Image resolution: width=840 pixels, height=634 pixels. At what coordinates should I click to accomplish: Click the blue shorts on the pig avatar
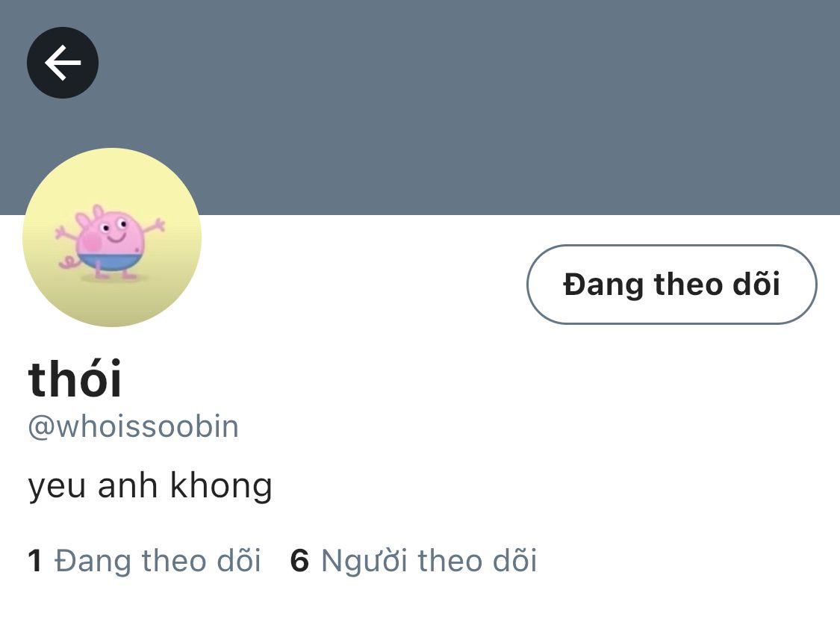tap(111, 262)
